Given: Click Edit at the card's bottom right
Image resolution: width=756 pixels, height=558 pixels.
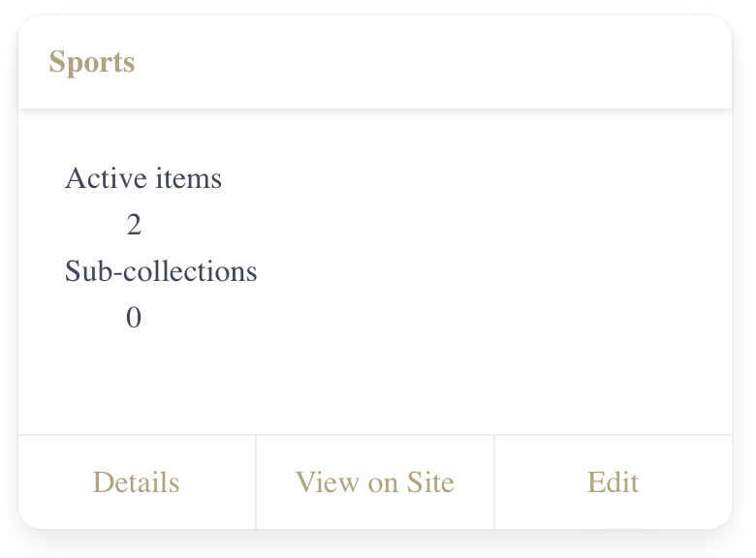Looking at the screenshot, I should (613, 482).
